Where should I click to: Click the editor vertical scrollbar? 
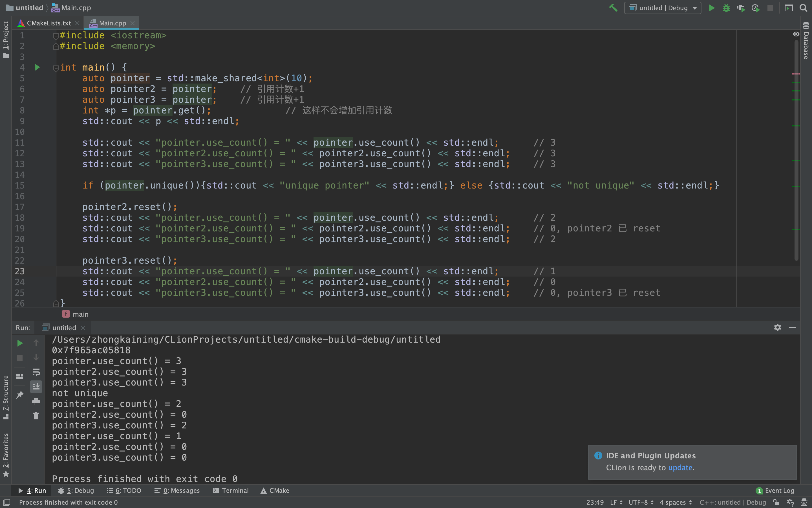pyautogui.click(x=796, y=150)
